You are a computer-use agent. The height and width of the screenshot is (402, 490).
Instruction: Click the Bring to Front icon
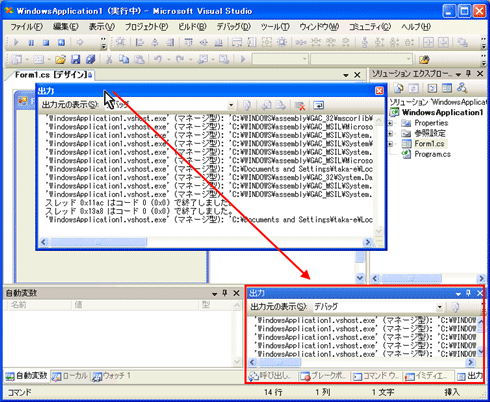click(462, 42)
